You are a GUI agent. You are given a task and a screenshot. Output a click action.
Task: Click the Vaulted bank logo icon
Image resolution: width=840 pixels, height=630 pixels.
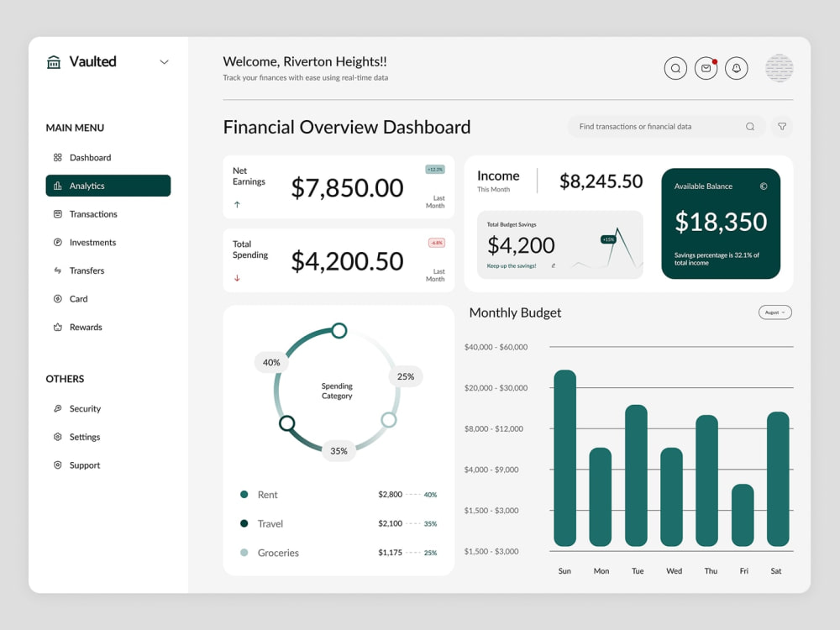tap(54, 62)
